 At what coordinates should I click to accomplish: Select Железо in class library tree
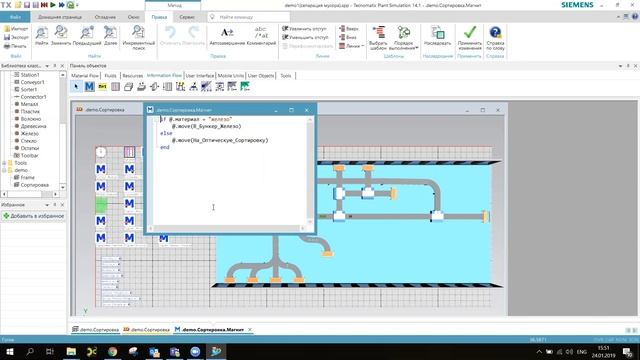point(29,133)
